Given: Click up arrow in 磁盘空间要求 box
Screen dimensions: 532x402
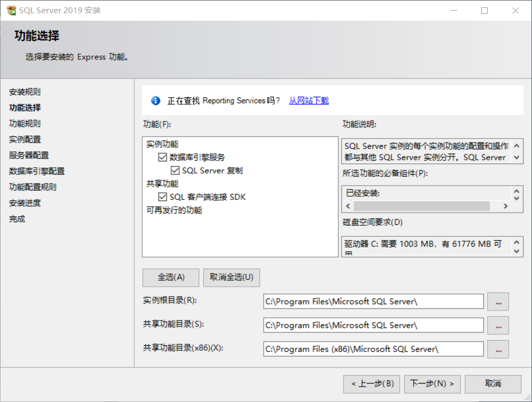Looking at the screenshot, I should (516, 242).
